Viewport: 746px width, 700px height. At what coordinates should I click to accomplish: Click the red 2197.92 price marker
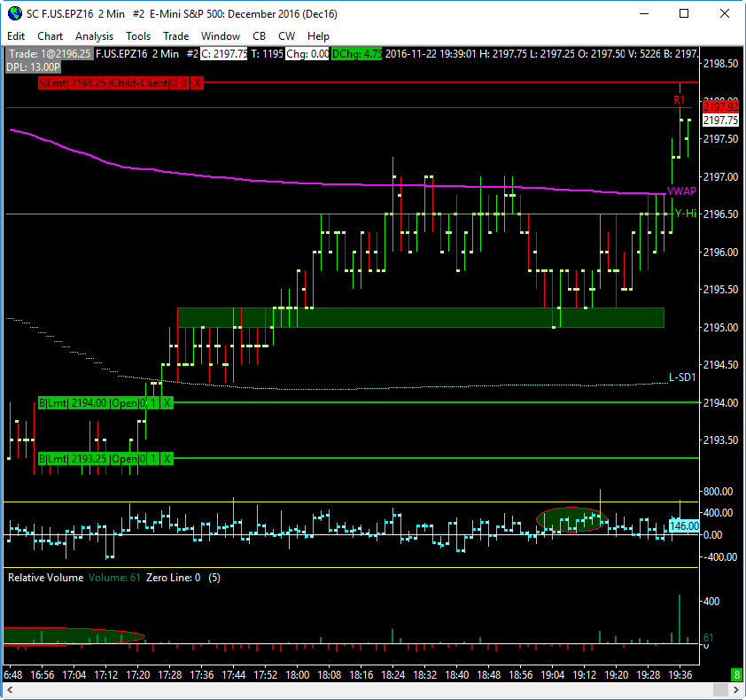pyautogui.click(x=720, y=106)
